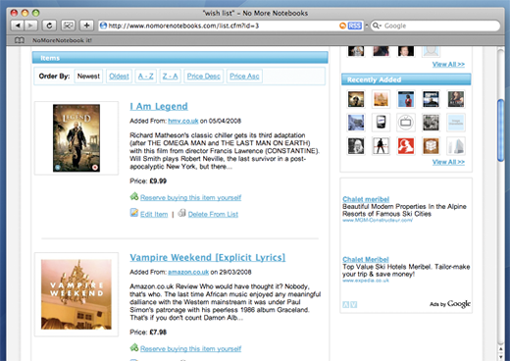The width and height of the screenshot is (510, 361).
Task: Click the RSS badge in the address bar
Action: [x=355, y=26]
